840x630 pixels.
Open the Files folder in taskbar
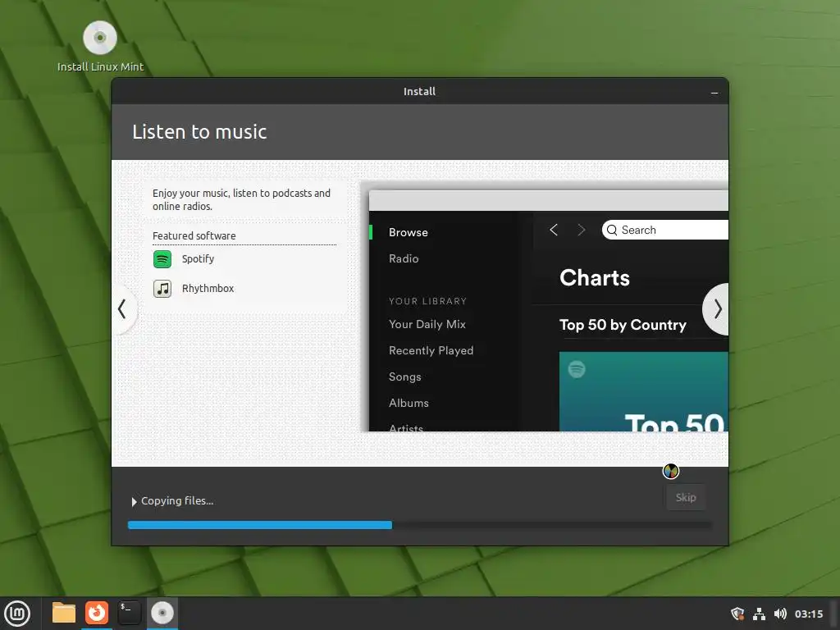64,614
